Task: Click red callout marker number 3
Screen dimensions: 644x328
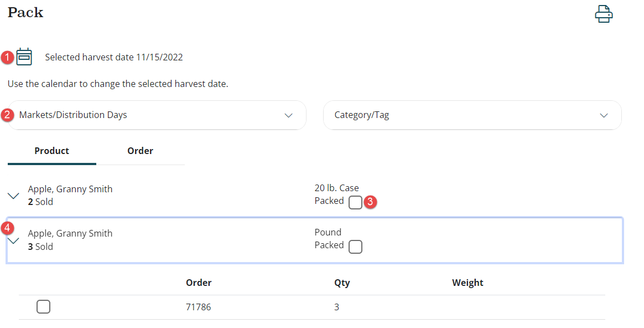Action: pyautogui.click(x=370, y=202)
